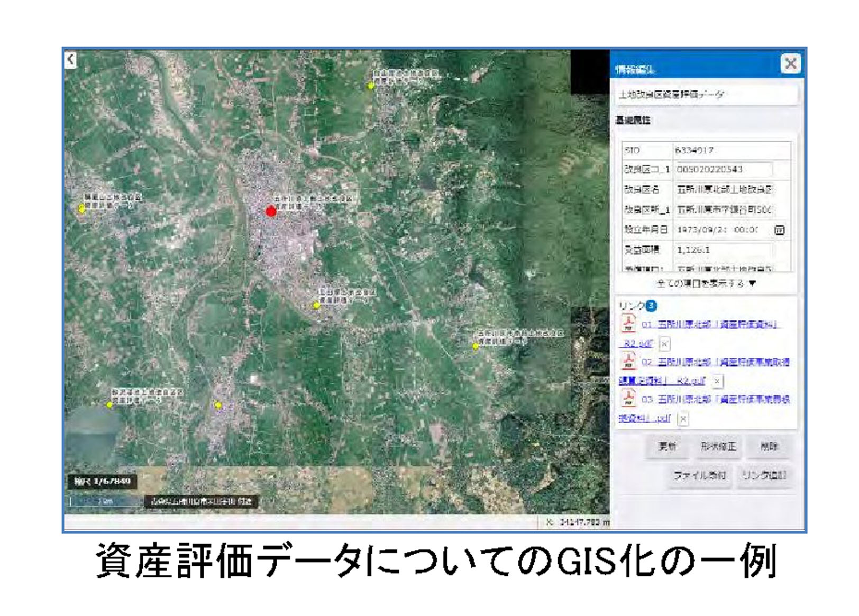
Task: Click the map scale label 縮尺 1/67840
Action: [102, 481]
